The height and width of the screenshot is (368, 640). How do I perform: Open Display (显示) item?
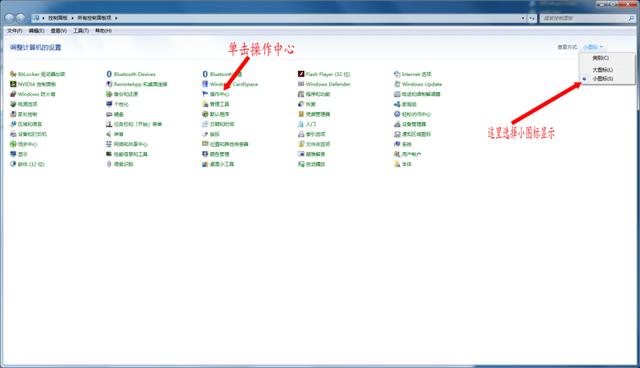click(19, 154)
